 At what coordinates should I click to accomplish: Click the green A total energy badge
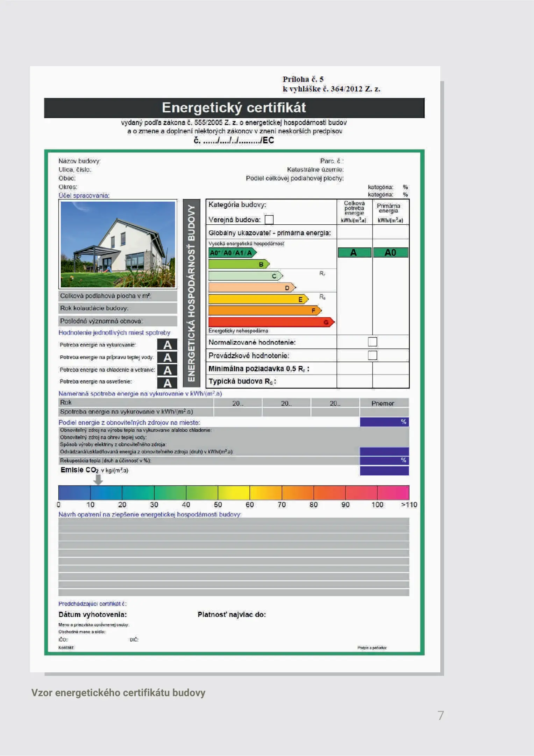point(354,253)
